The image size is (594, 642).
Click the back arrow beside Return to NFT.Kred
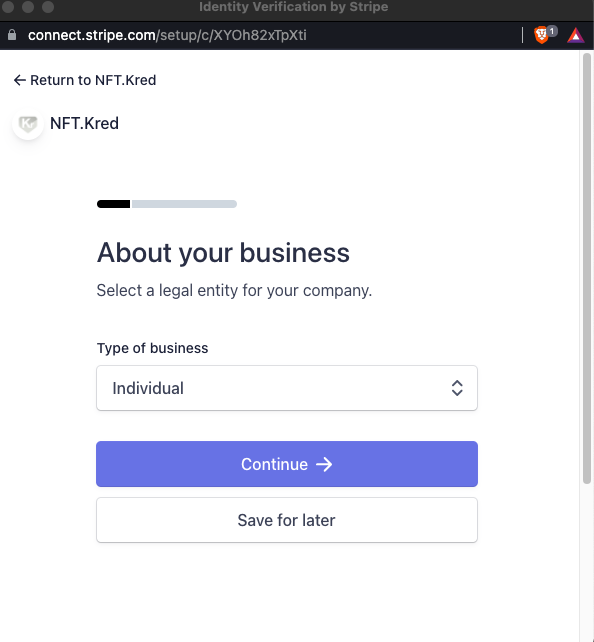click(x=19, y=80)
